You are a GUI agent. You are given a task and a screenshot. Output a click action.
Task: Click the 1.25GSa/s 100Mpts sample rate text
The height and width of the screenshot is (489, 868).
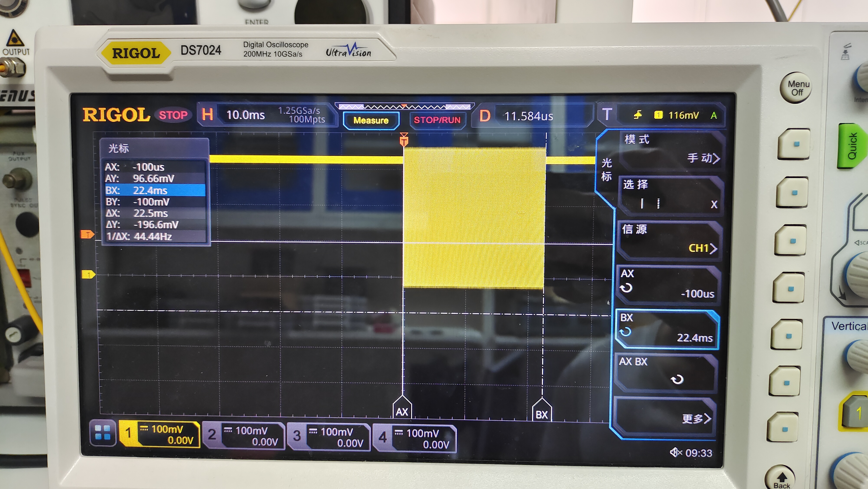pos(302,115)
